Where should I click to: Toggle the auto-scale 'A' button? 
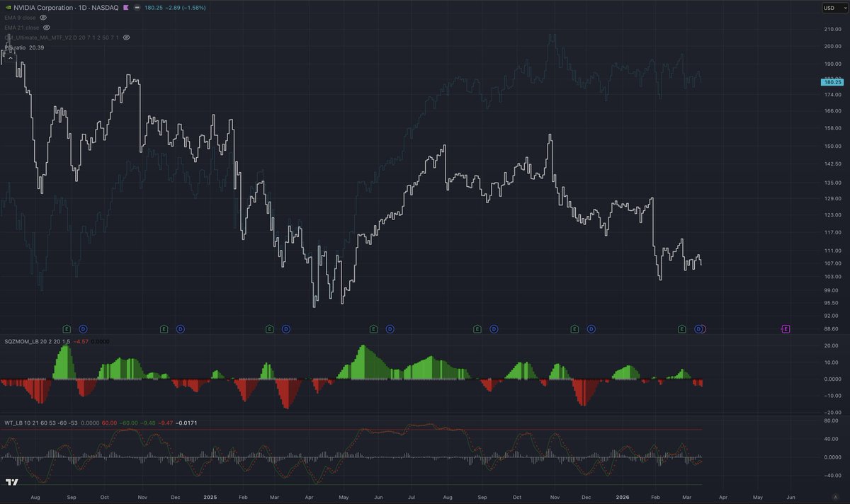click(836, 498)
